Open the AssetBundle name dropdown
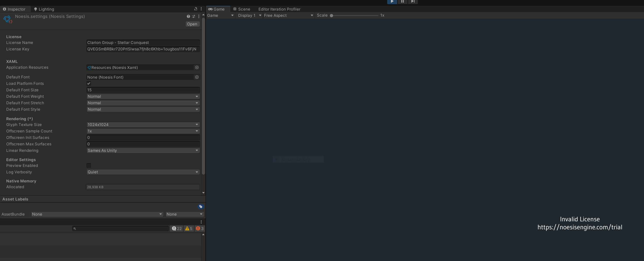Viewport: 644px width, 261px height. click(97, 214)
